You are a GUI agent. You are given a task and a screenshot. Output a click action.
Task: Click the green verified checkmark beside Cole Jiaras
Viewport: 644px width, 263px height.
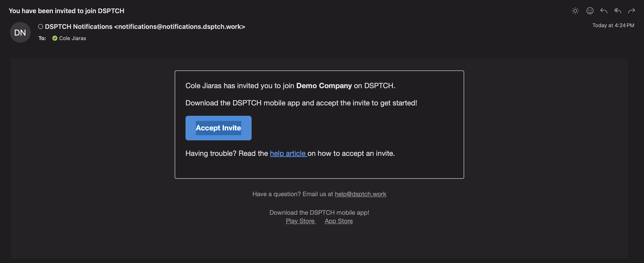[x=55, y=38]
